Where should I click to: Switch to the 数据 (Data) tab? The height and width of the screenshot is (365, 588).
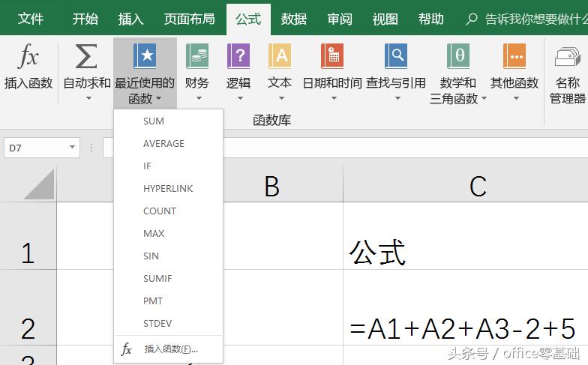(x=294, y=19)
